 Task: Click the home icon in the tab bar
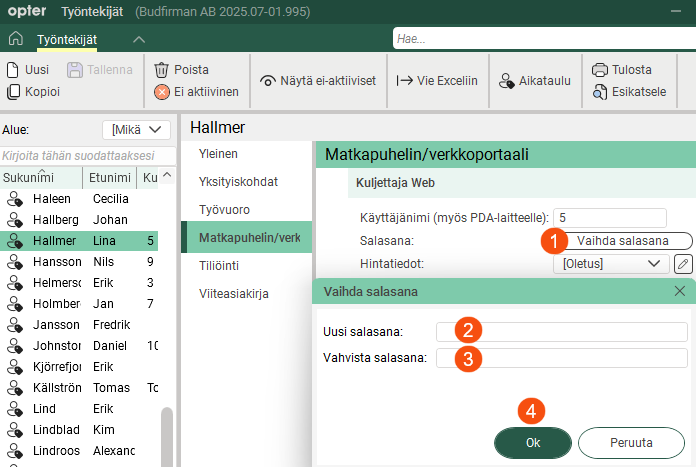[14, 39]
